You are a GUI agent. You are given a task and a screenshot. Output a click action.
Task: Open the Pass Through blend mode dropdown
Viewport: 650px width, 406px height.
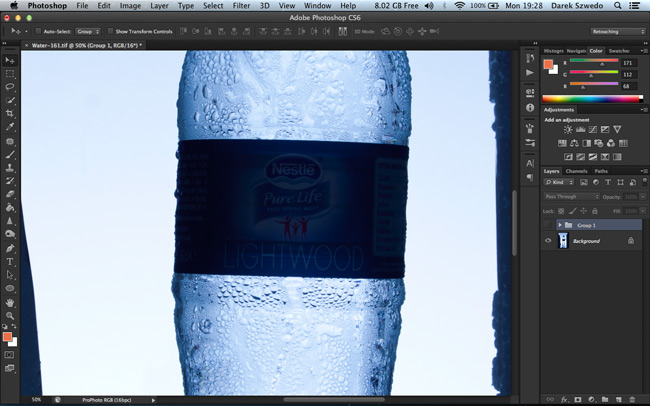pyautogui.click(x=571, y=197)
